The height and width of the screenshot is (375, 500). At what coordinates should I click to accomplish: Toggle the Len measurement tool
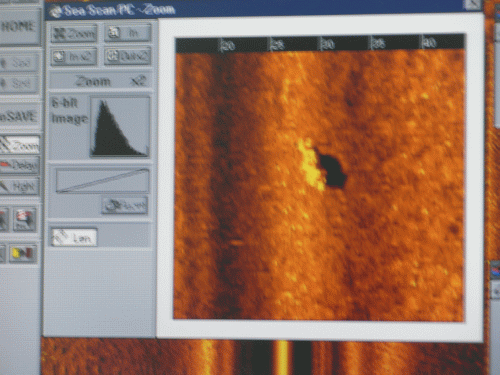pyautogui.click(x=74, y=237)
